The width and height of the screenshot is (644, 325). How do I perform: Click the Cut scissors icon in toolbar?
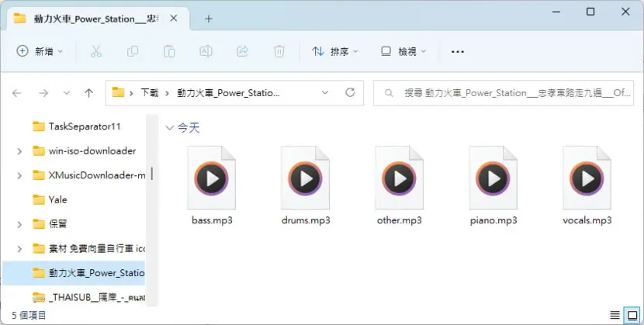coord(95,51)
